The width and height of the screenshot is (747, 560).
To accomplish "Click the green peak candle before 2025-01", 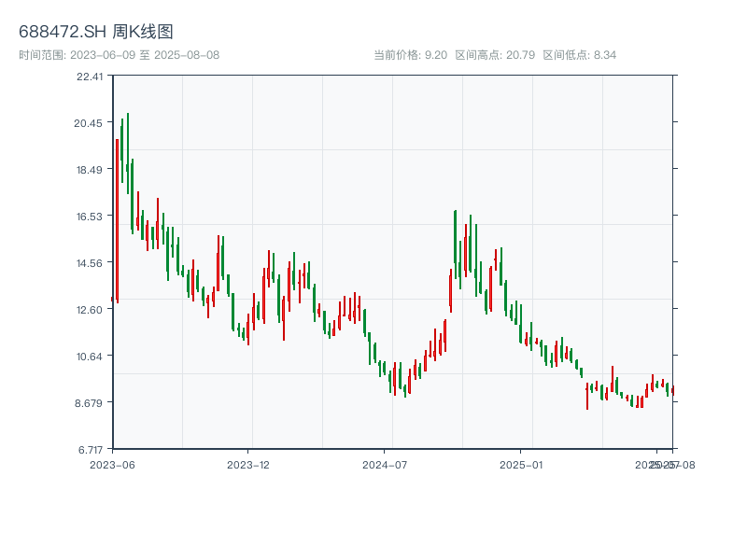I will (456, 245).
